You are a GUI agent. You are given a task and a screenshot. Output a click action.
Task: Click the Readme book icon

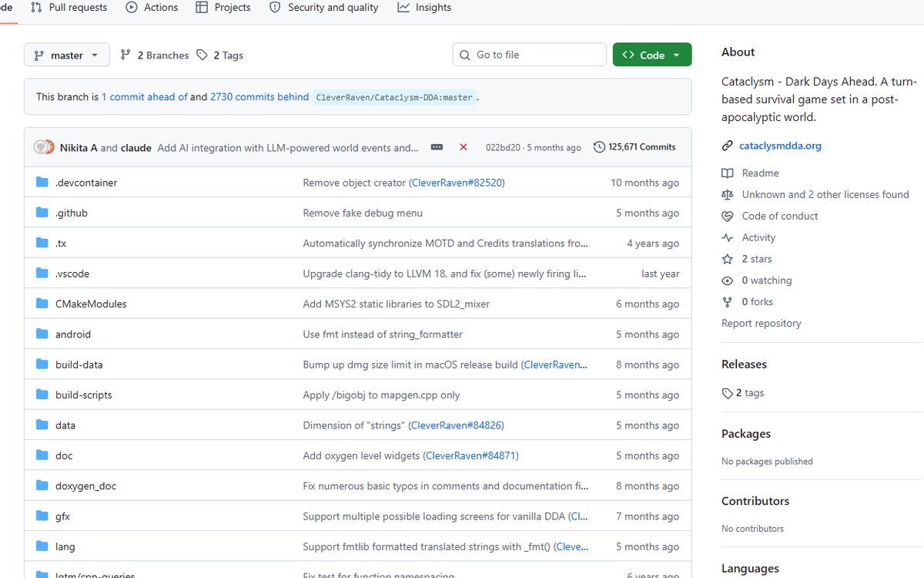point(727,173)
